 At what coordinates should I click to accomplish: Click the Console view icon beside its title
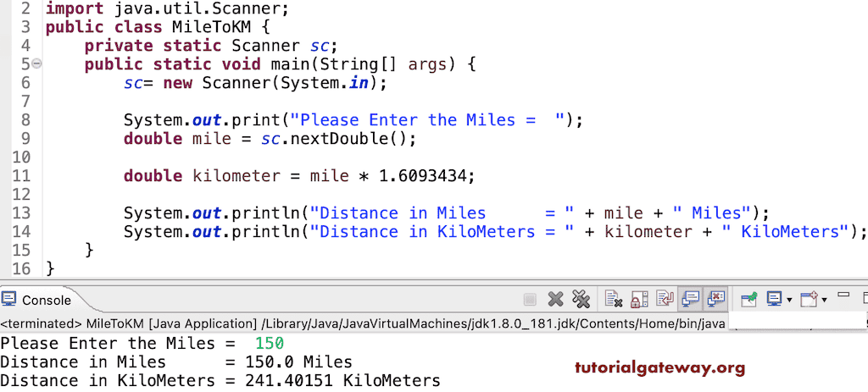pos(10,300)
